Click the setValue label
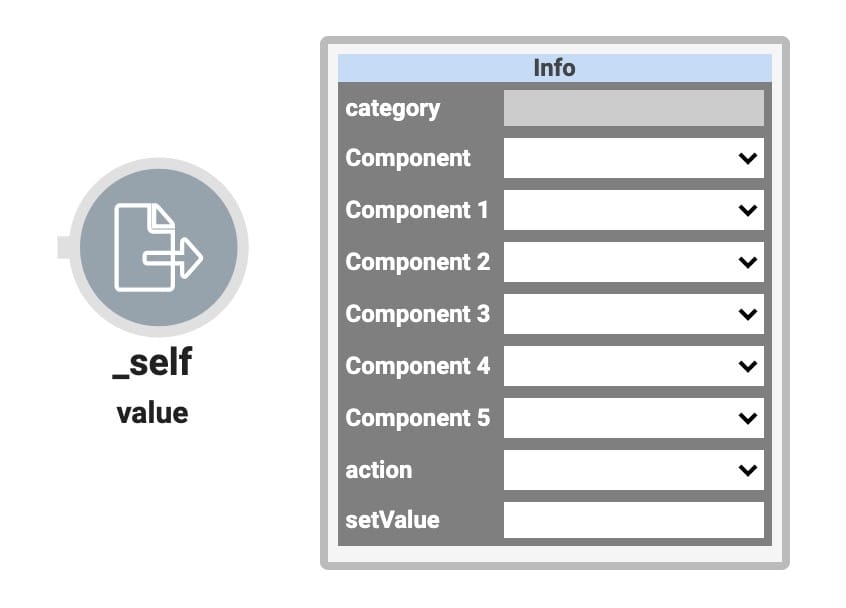Viewport: 846px width, 608px height. click(392, 520)
